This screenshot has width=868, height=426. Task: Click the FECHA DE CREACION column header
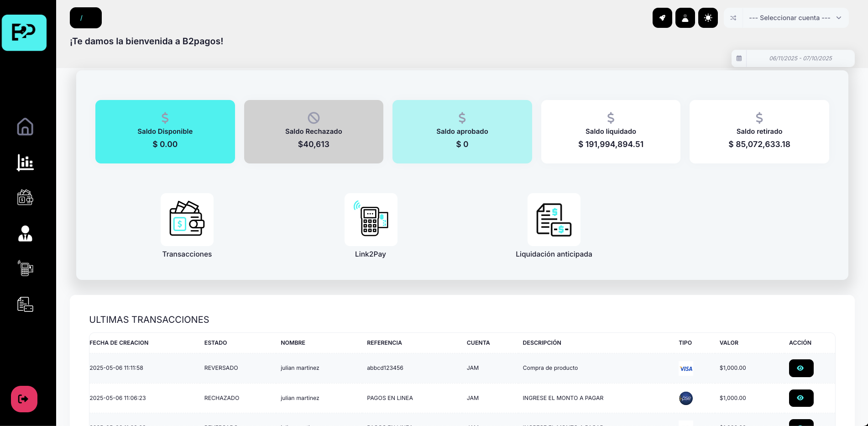[x=119, y=343]
